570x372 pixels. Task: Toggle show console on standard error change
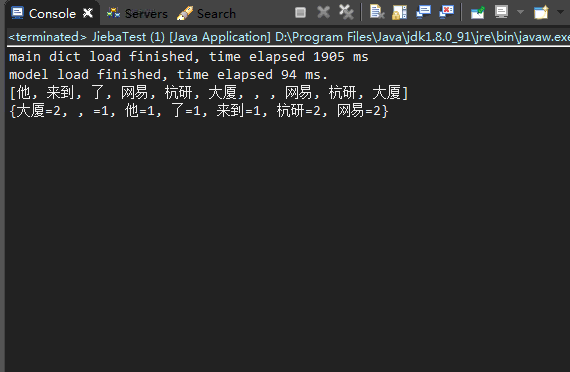[446, 12]
